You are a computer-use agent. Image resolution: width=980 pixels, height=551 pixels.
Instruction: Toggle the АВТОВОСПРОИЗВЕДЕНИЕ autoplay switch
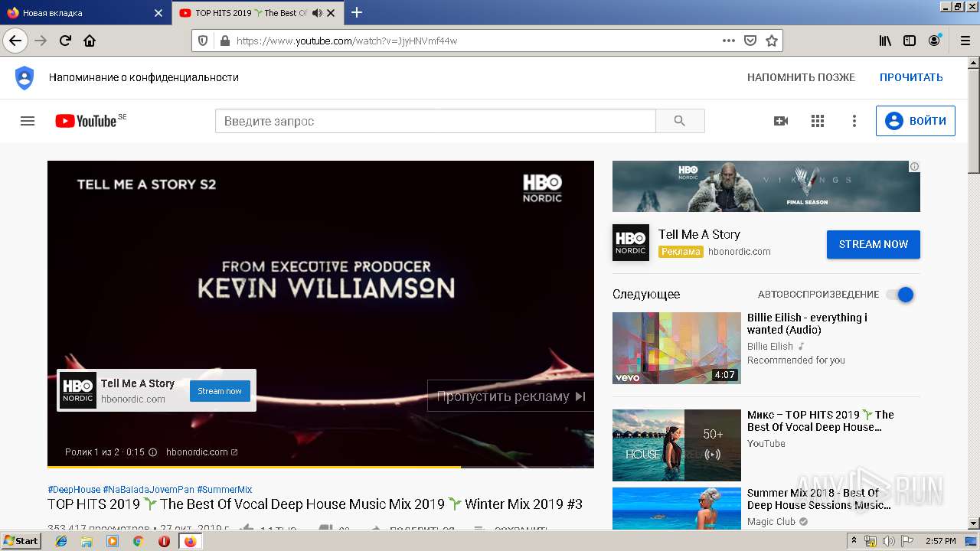click(x=900, y=295)
